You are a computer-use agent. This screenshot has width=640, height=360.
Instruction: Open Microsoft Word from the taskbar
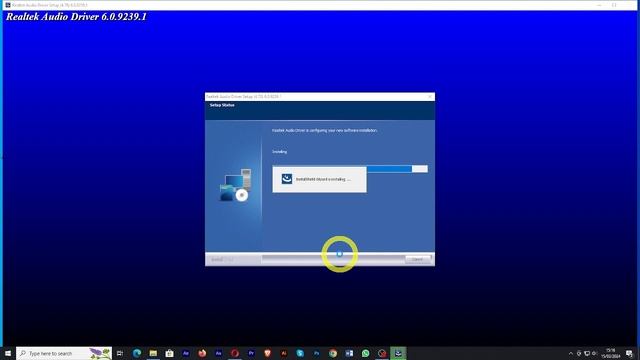(349, 353)
